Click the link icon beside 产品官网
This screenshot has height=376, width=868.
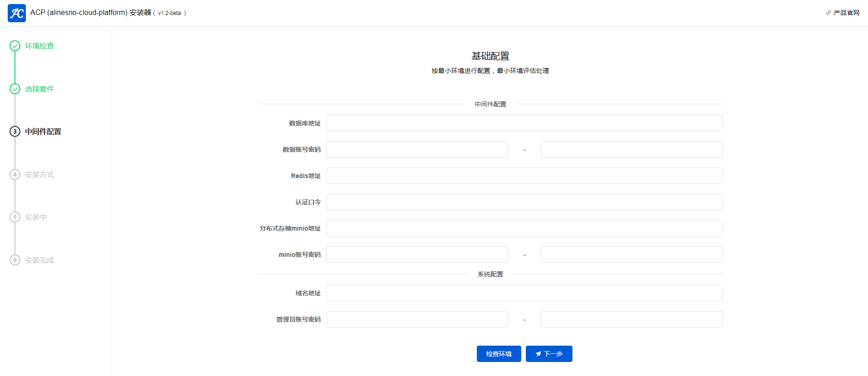829,13
